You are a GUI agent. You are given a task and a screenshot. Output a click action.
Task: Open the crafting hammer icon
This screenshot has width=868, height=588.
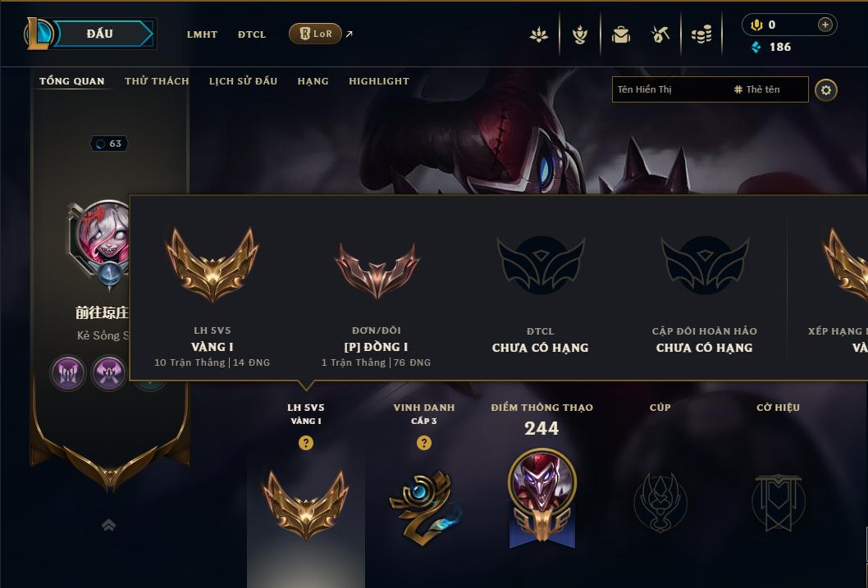(660, 34)
